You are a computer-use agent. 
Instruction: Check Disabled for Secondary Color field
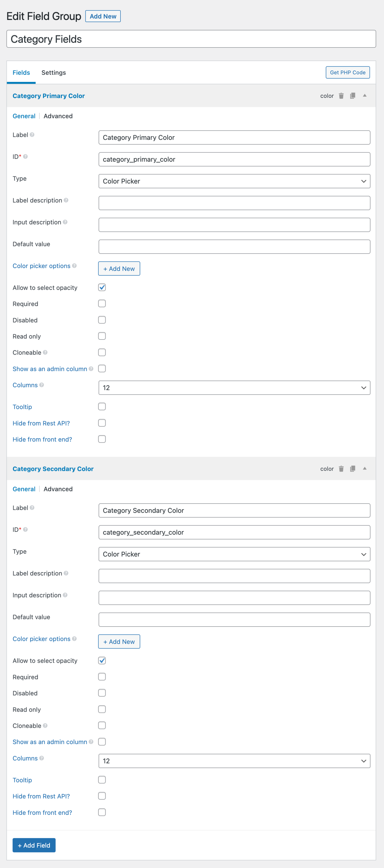(102, 693)
